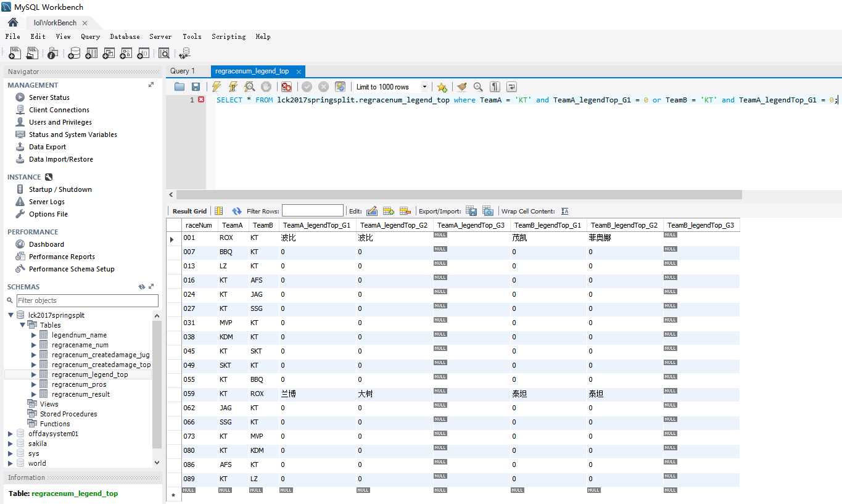Open the Tools menu
This screenshot has width=842, height=504.
click(192, 36)
